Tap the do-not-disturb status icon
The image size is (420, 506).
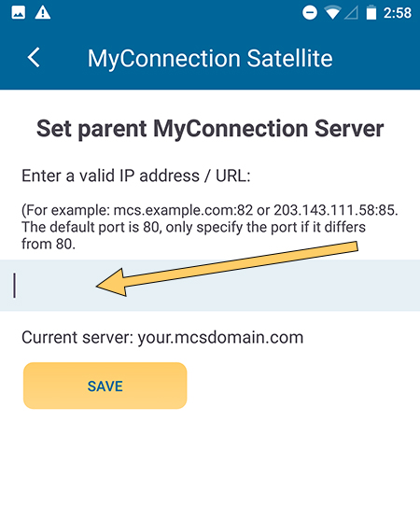point(310,13)
